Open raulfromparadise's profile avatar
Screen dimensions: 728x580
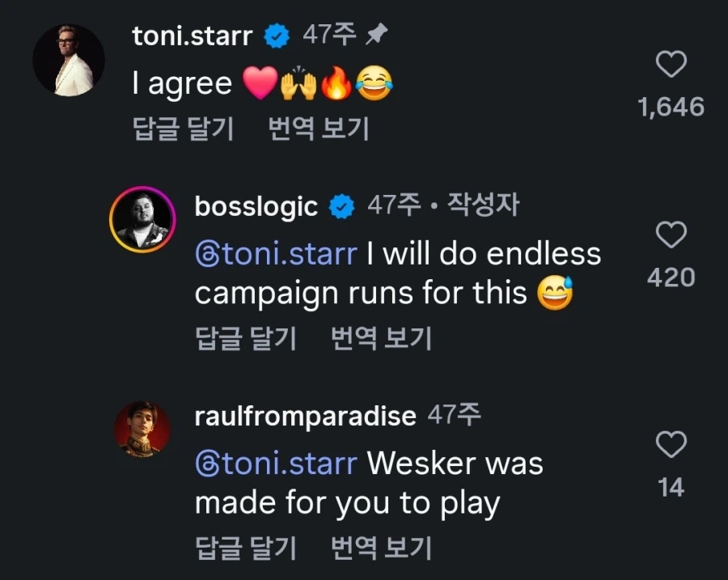click(x=142, y=429)
